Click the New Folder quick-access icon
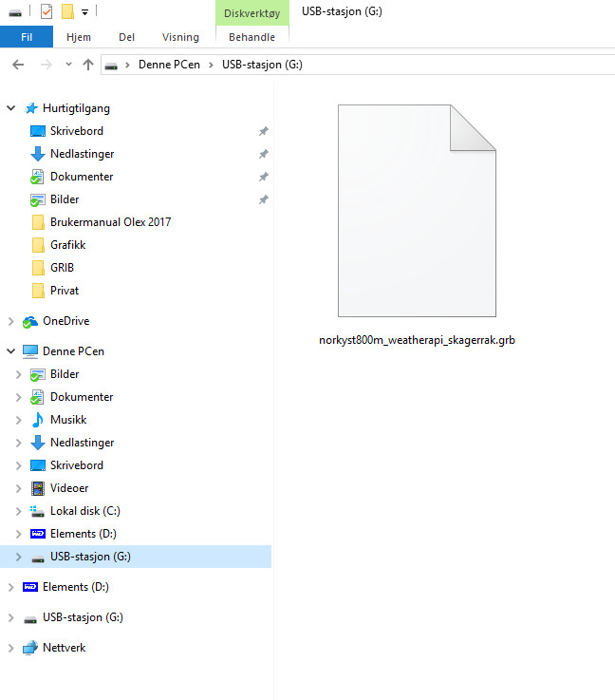Image resolution: width=615 pixels, height=700 pixels. pyautogui.click(x=67, y=11)
